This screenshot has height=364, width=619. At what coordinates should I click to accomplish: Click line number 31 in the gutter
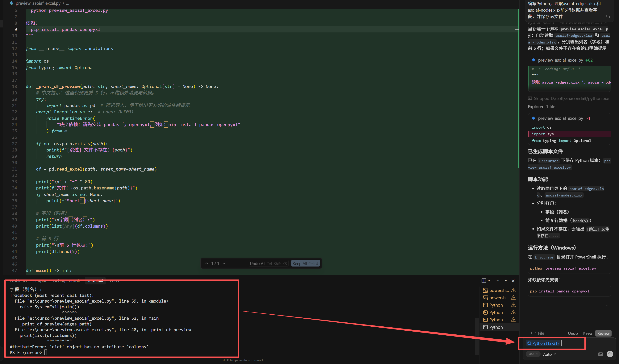coord(15,169)
